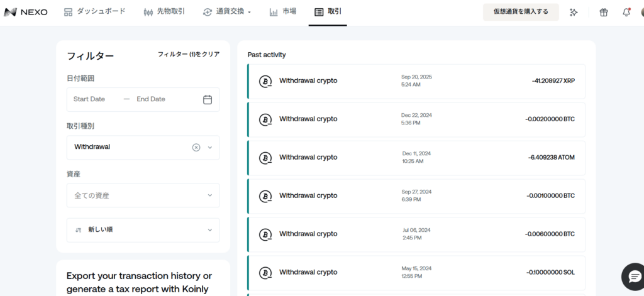The width and height of the screenshot is (644, 296).
Task: Expand the 取引種別 Withdrawal dropdown
Action: click(210, 148)
